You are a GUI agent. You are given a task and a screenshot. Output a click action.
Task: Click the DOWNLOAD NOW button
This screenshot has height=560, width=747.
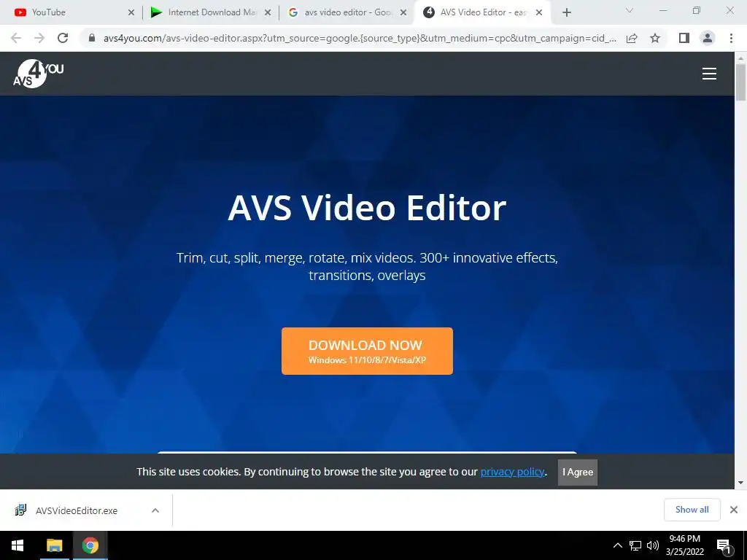(x=367, y=351)
